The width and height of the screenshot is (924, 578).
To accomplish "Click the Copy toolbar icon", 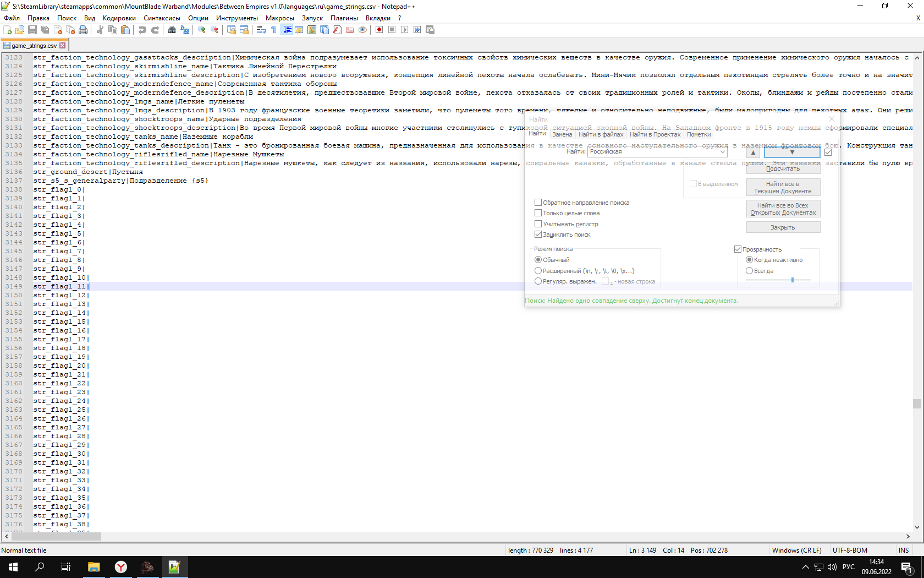I will click(x=113, y=30).
